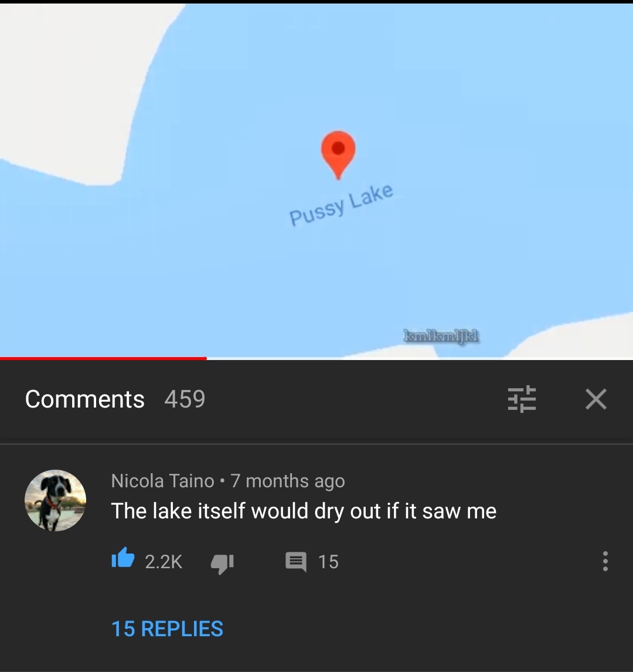Click the reply speech bubble icon
This screenshot has height=672, width=633.
(x=295, y=562)
